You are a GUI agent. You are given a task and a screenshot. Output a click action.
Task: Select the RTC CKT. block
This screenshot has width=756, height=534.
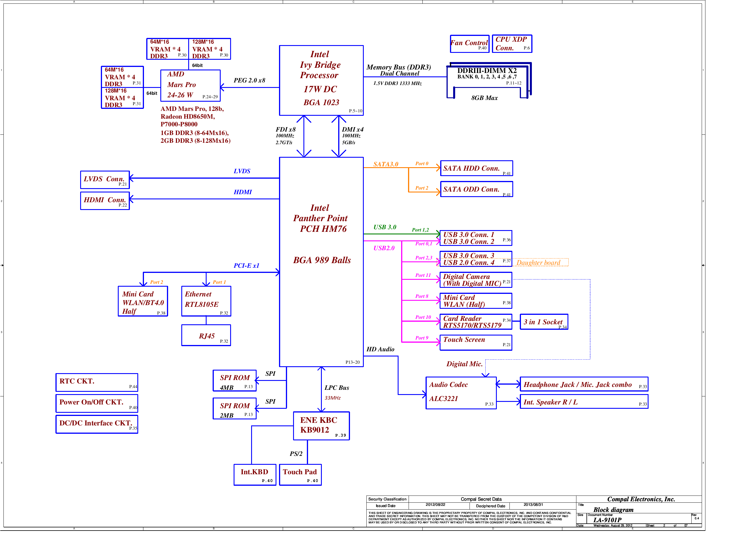97,383
